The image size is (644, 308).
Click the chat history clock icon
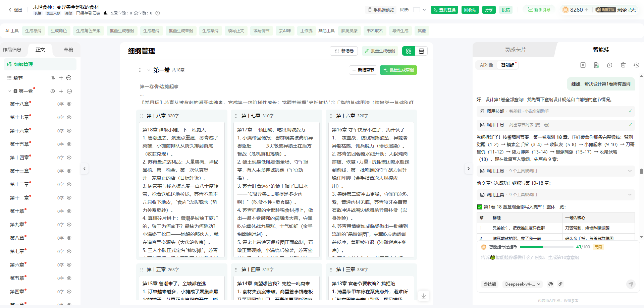[636, 65]
